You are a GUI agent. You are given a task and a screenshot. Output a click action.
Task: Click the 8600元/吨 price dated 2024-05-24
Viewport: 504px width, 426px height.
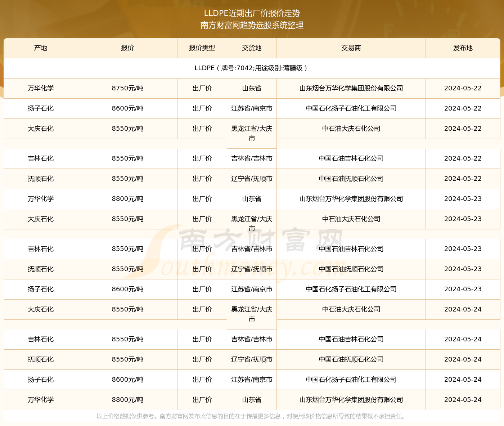tap(127, 380)
